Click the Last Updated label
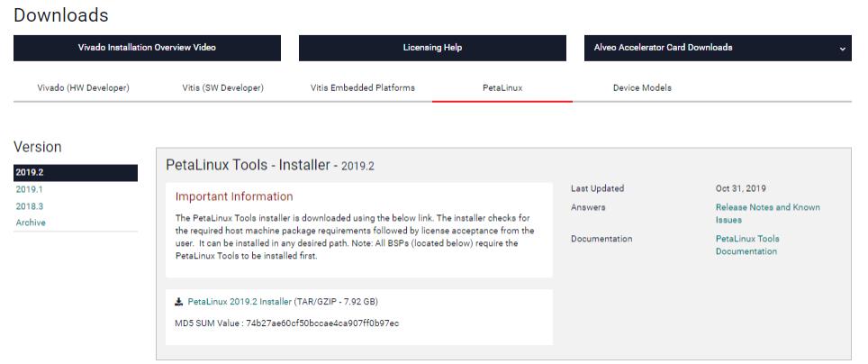 point(597,188)
